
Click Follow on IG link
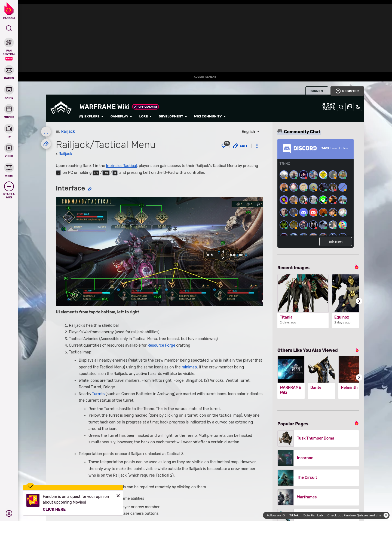click(275, 515)
